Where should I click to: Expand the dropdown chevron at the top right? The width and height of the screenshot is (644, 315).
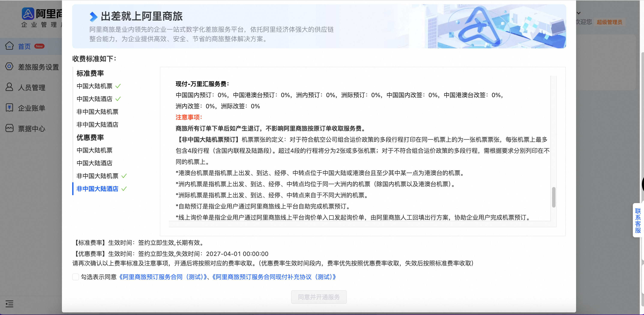point(578,13)
